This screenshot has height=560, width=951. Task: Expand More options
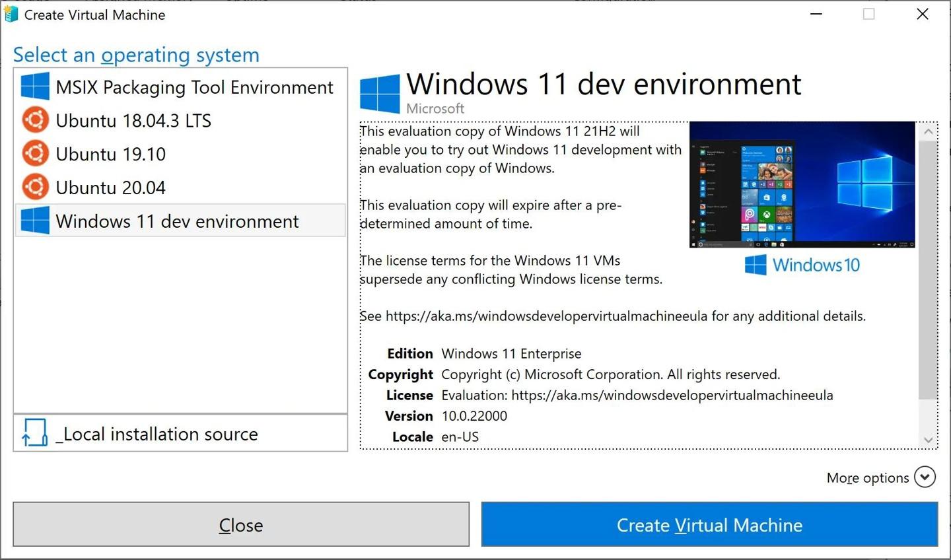pos(867,477)
